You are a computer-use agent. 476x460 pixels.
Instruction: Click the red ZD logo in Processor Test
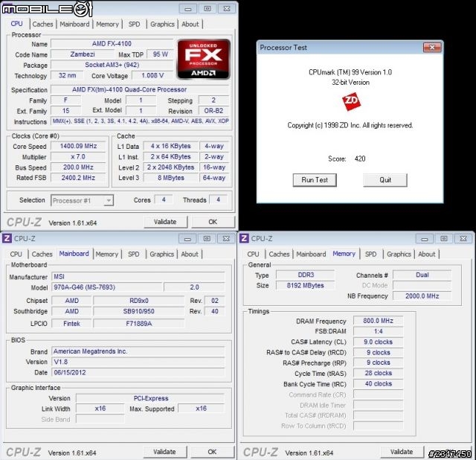tap(351, 101)
